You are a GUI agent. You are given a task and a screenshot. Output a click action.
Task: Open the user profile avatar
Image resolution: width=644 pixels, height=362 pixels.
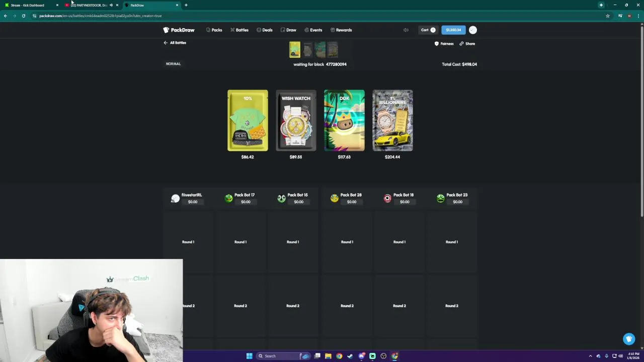tap(472, 30)
